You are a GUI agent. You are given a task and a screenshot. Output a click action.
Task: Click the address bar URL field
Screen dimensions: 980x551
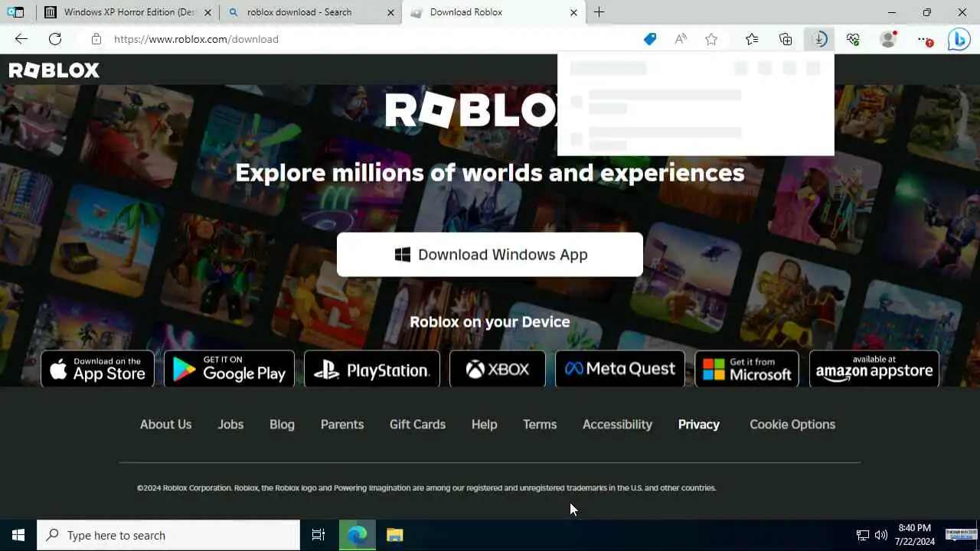pyautogui.click(x=367, y=39)
